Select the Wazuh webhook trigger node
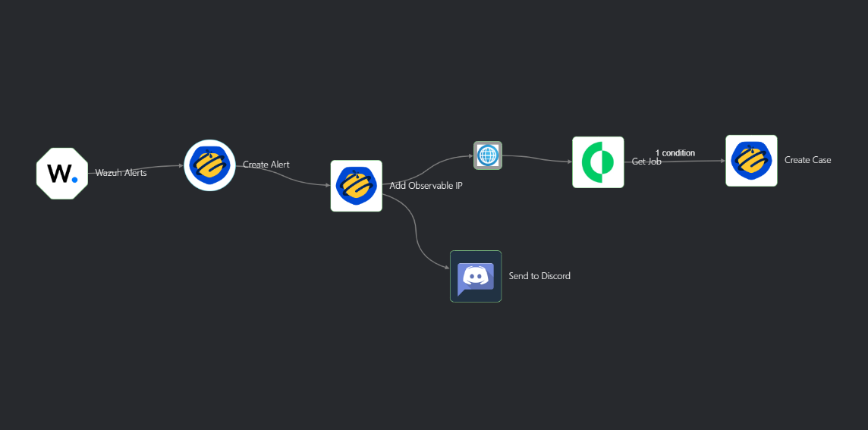Screen dimensions: 868x430 [x=62, y=173]
